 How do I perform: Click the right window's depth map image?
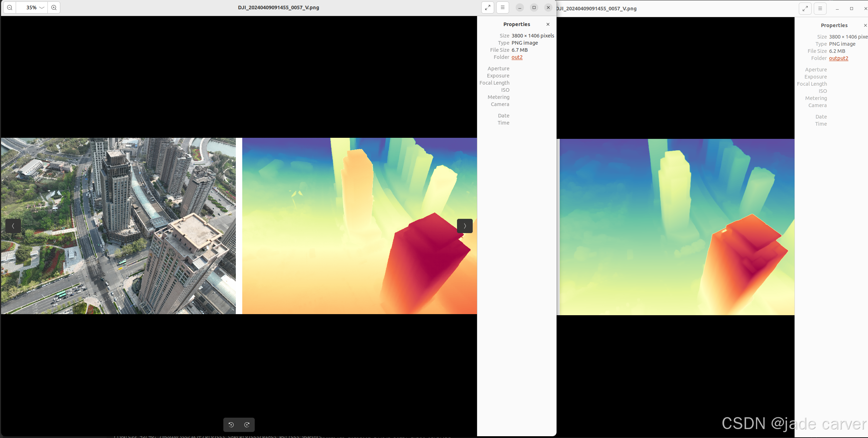[677, 227]
